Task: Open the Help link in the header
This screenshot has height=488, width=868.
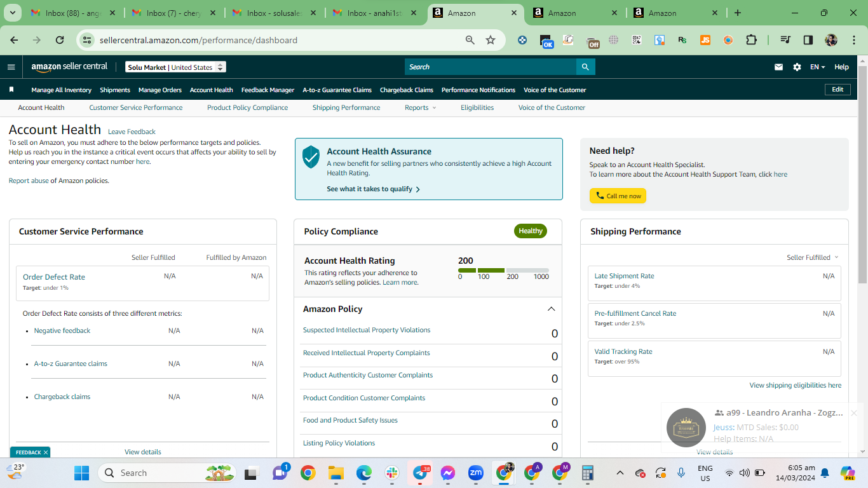Action: coord(841,67)
